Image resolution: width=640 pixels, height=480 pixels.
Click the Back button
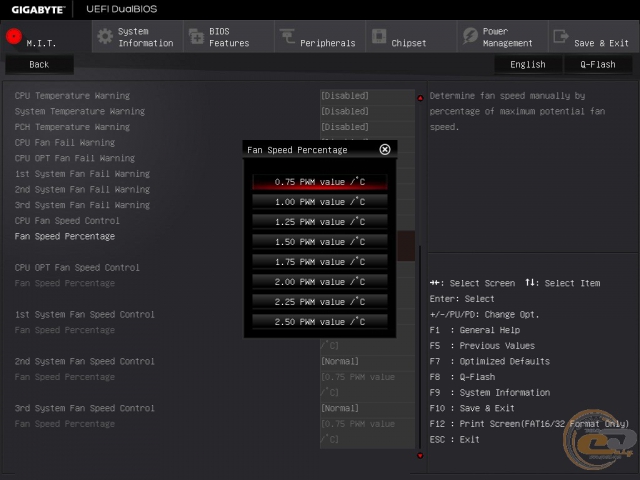click(x=39, y=64)
